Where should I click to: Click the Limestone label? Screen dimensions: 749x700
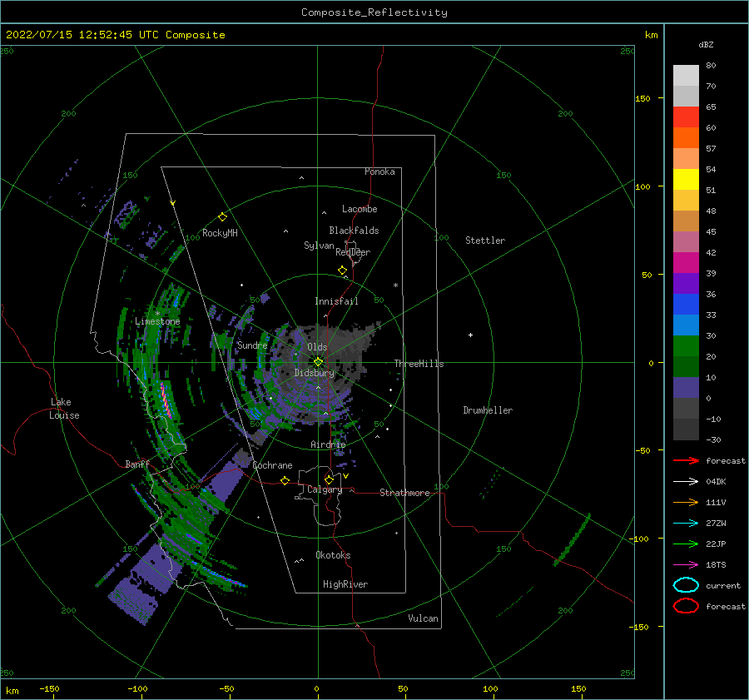(157, 321)
